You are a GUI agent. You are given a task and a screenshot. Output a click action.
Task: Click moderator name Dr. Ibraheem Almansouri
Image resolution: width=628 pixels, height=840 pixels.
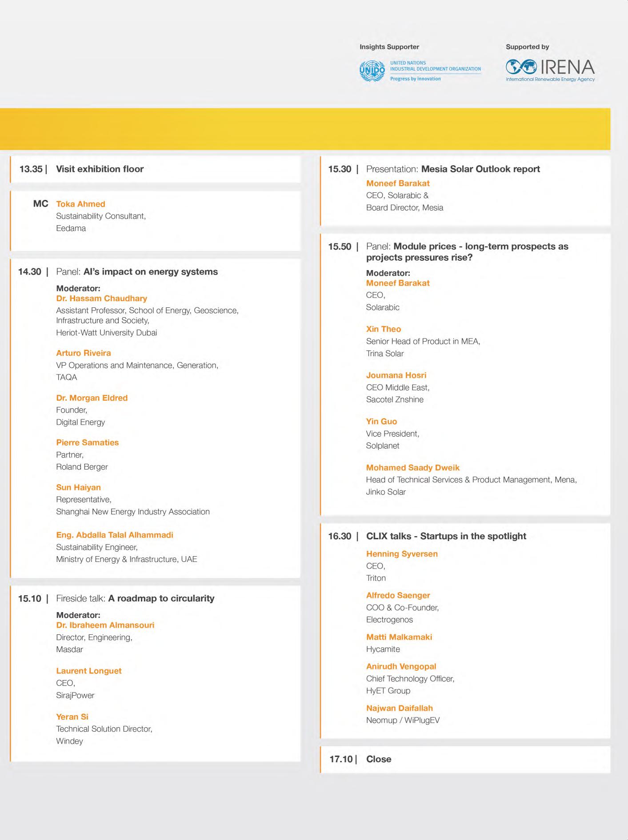click(x=105, y=625)
